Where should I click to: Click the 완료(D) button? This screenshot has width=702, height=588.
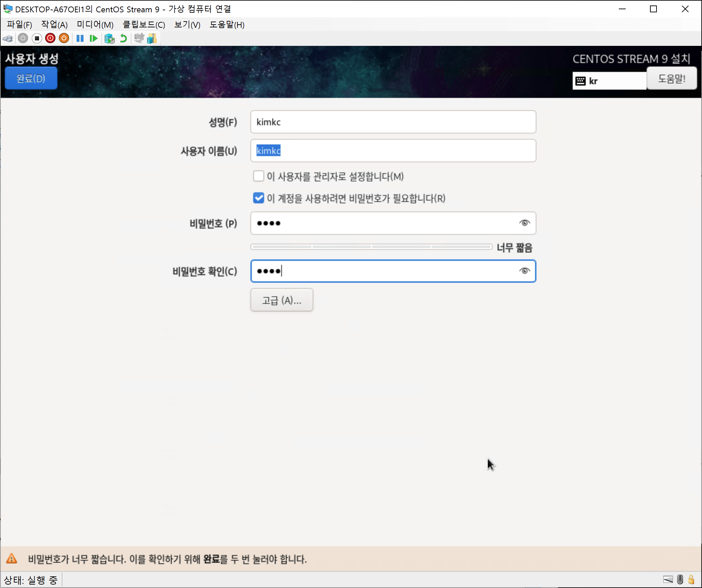point(31,78)
